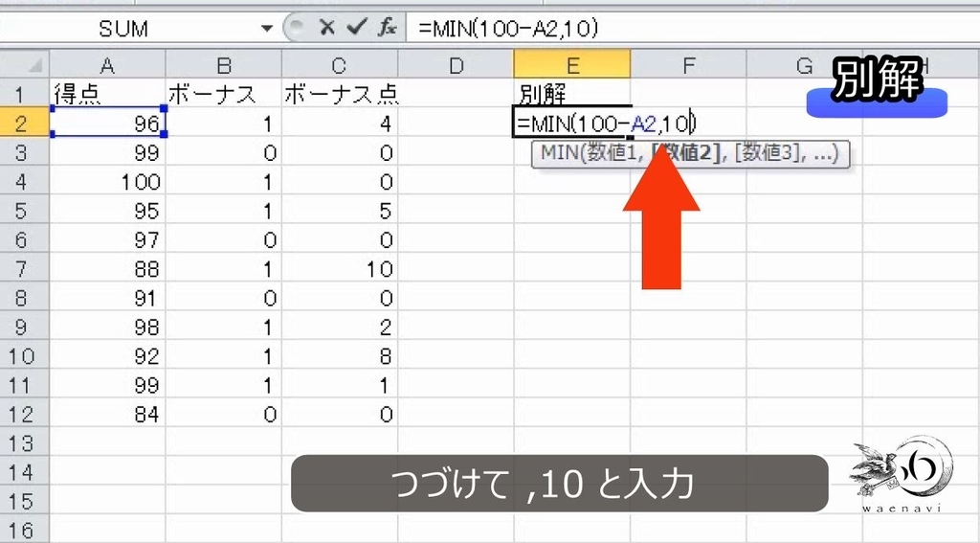Viewport: 980px width, 543px height.
Task: Select row 4 header
Action: pos(25,181)
